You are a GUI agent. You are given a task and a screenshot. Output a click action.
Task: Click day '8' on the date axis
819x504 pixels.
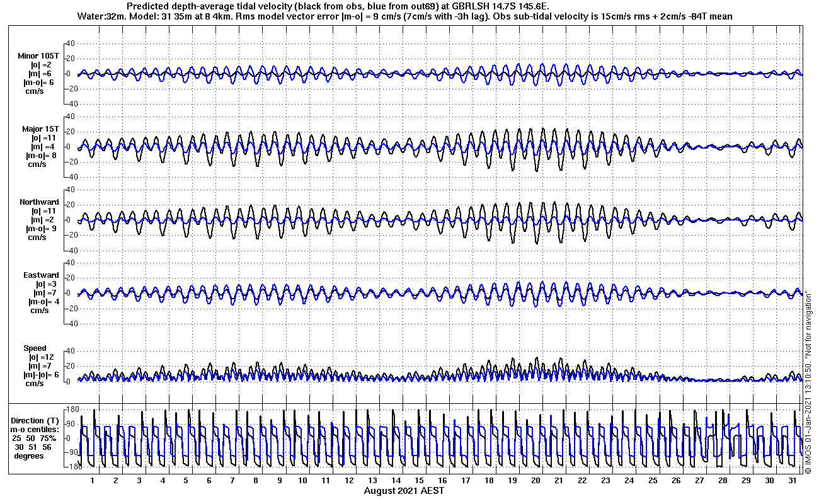[x=256, y=481]
